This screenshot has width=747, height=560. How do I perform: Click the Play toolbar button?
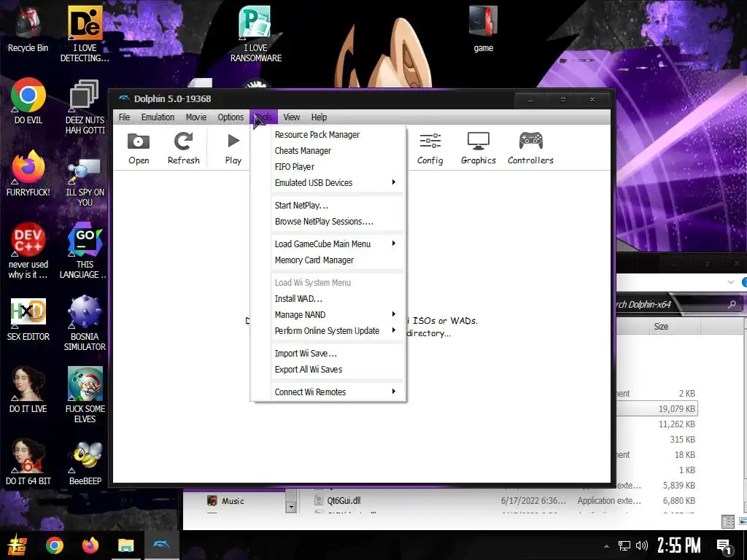pyautogui.click(x=233, y=148)
